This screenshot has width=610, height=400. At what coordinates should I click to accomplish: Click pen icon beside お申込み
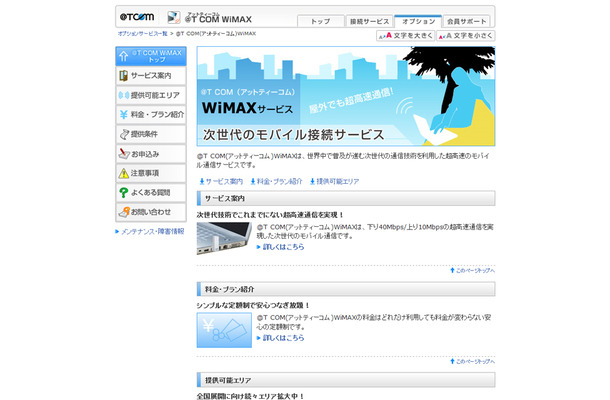pos(124,154)
